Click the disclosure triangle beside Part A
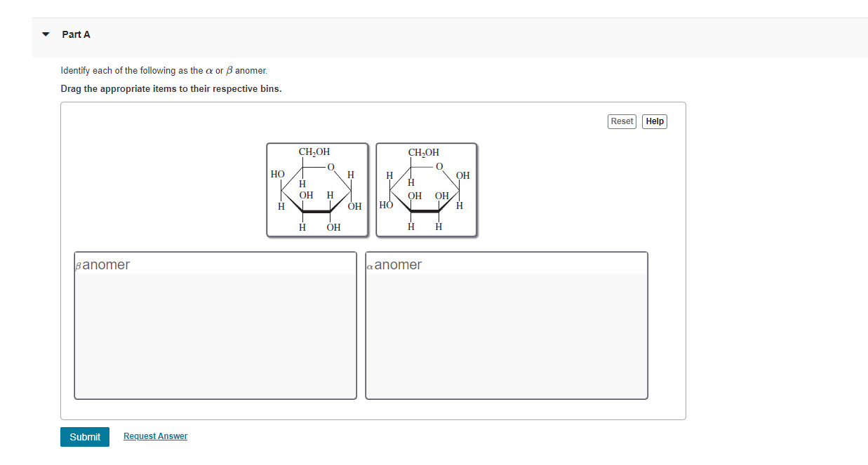This screenshot has height=465, width=868. (44, 34)
